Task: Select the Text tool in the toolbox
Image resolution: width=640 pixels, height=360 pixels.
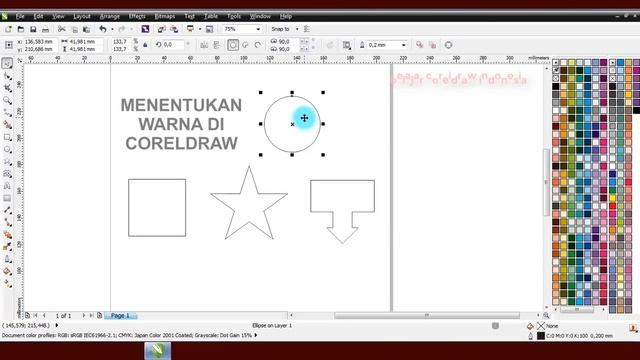Action: (7, 186)
